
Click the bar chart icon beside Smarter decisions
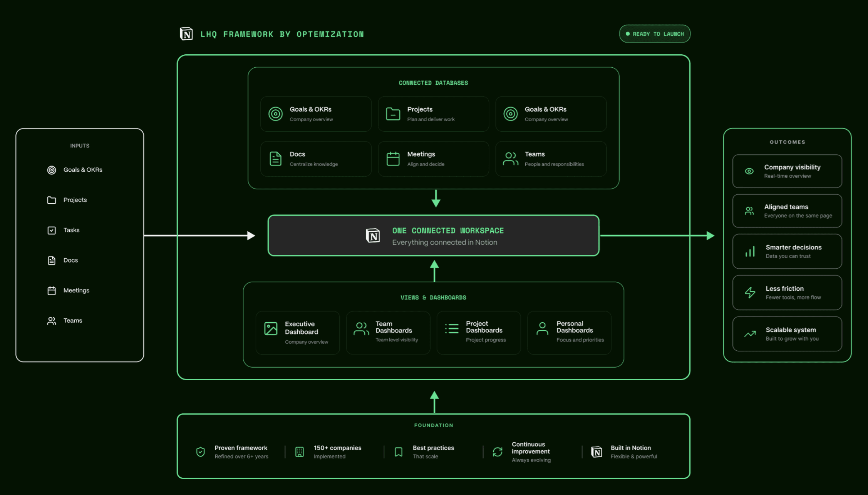(x=750, y=251)
